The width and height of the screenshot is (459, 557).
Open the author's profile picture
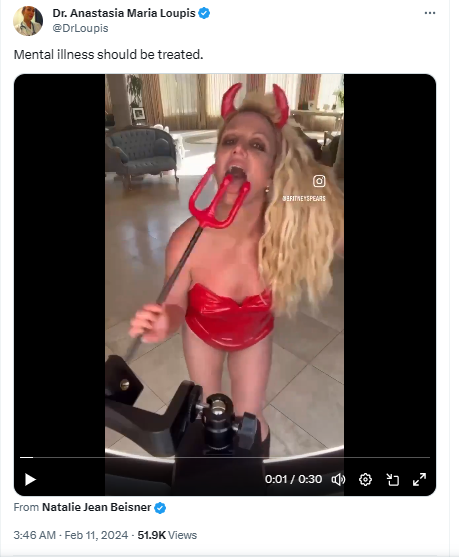point(28,21)
